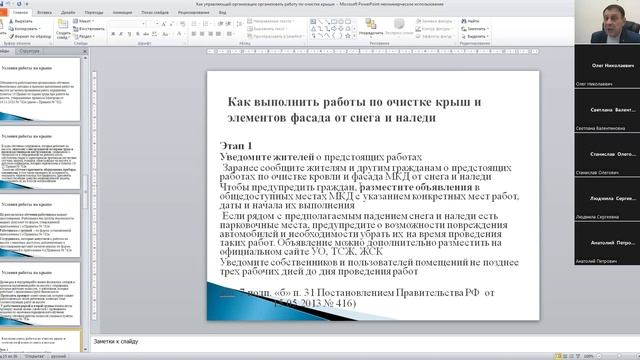Open Align Text (Выровнять текст) dropdown
The height and width of the screenshot is (360, 640).
point(268,29)
